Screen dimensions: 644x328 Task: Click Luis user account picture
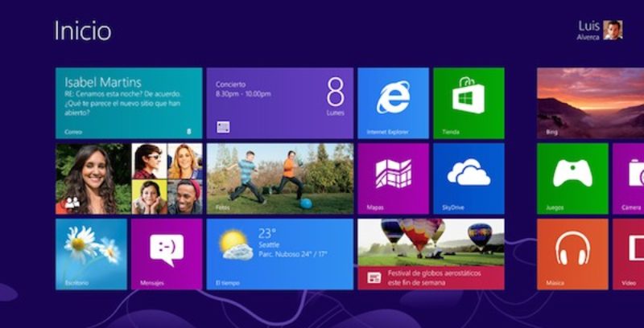tap(613, 30)
